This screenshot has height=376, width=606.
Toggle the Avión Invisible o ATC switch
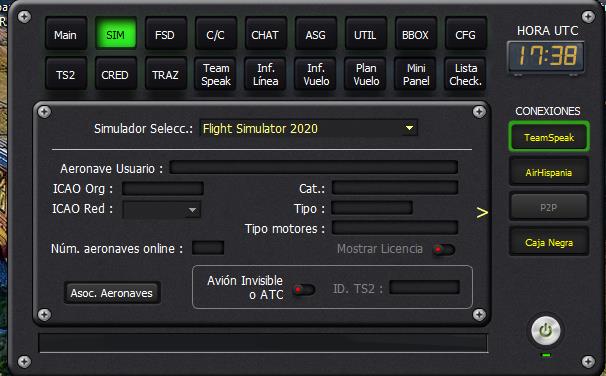[x=304, y=289]
